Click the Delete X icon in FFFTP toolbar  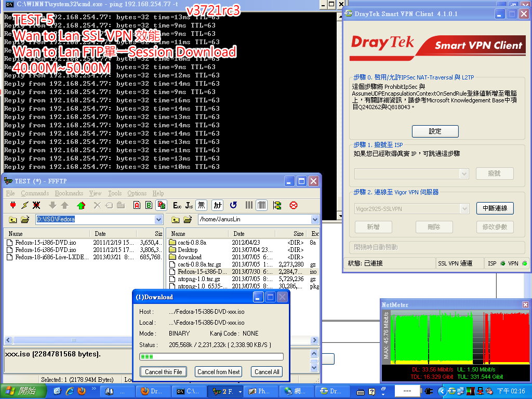(x=97, y=205)
